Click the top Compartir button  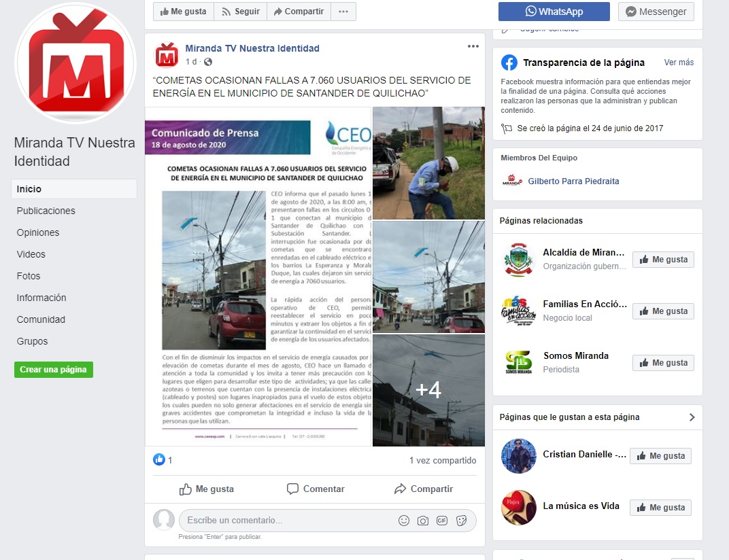pyautogui.click(x=299, y=12)
